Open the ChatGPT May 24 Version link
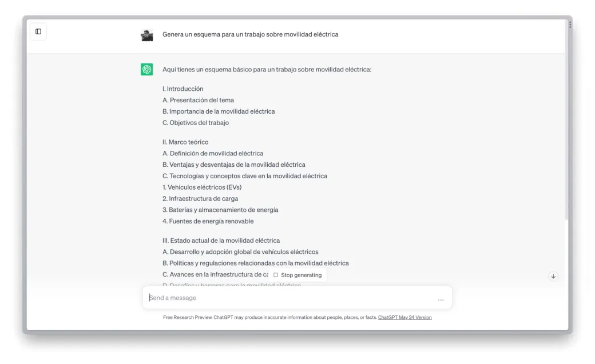This screenshot has width=595, height=364. tap(405, 317)
